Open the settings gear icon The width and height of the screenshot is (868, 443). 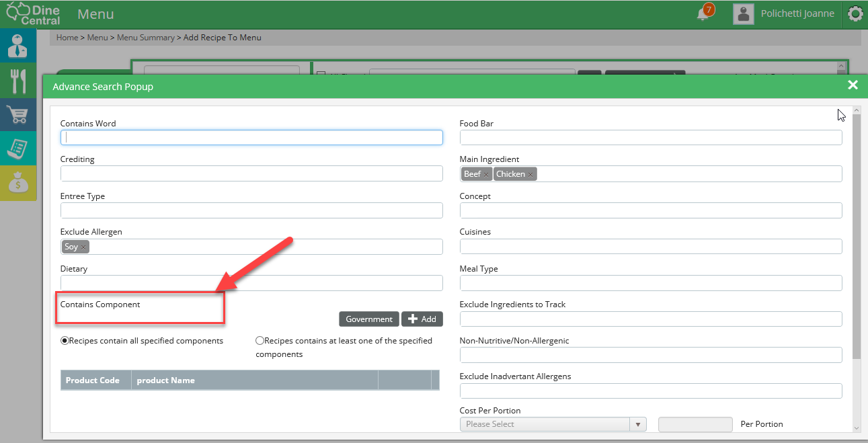click(855, 14)
